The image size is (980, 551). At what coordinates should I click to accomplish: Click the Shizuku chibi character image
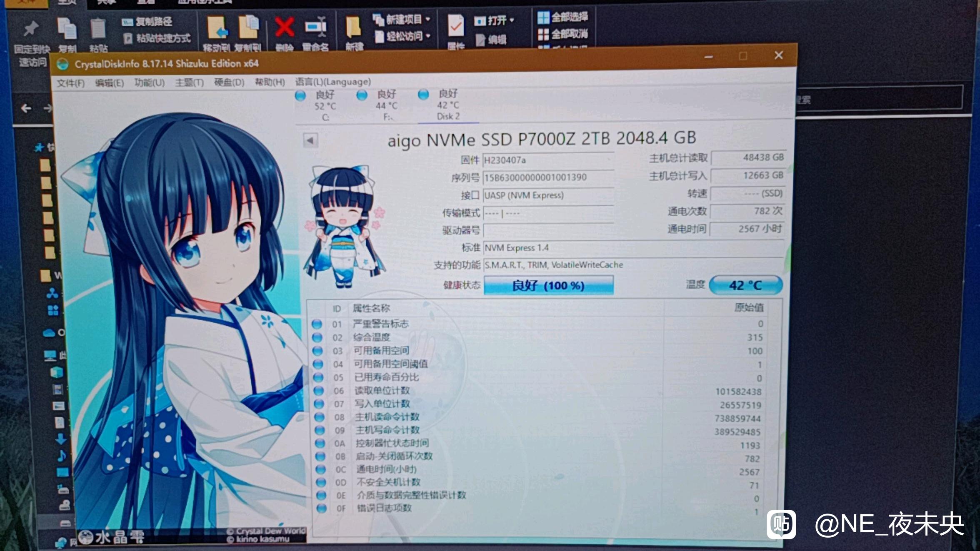[344, 227]
